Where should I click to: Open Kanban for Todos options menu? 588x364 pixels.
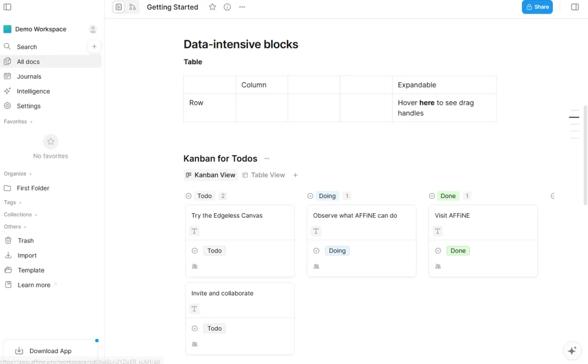pos(267,158)
